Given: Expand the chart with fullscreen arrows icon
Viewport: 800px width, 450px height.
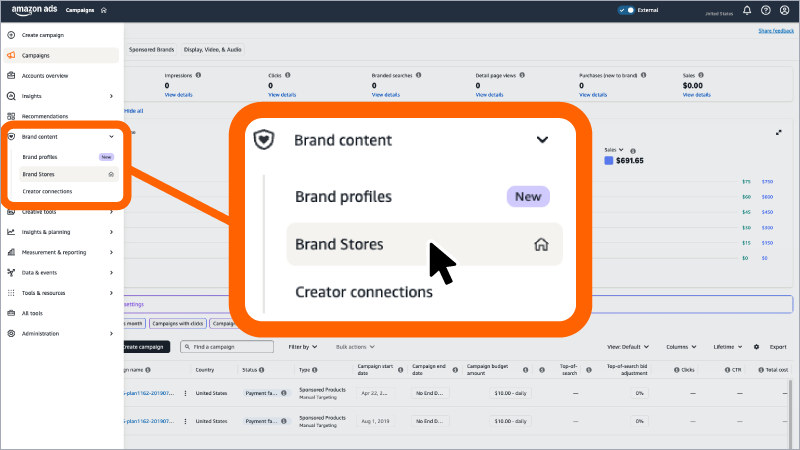Looking at the screenshot, I should tap(779, 133).
